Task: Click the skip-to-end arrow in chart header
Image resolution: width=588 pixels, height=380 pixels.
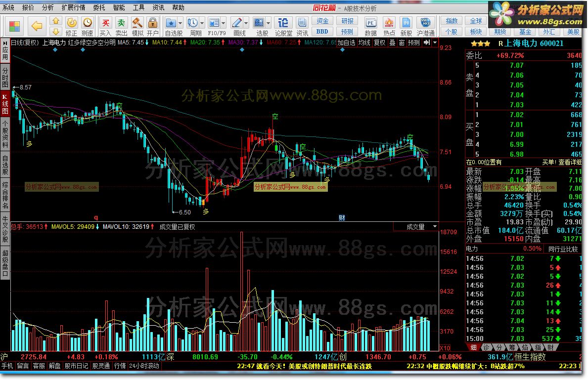Action: (426, 42)
